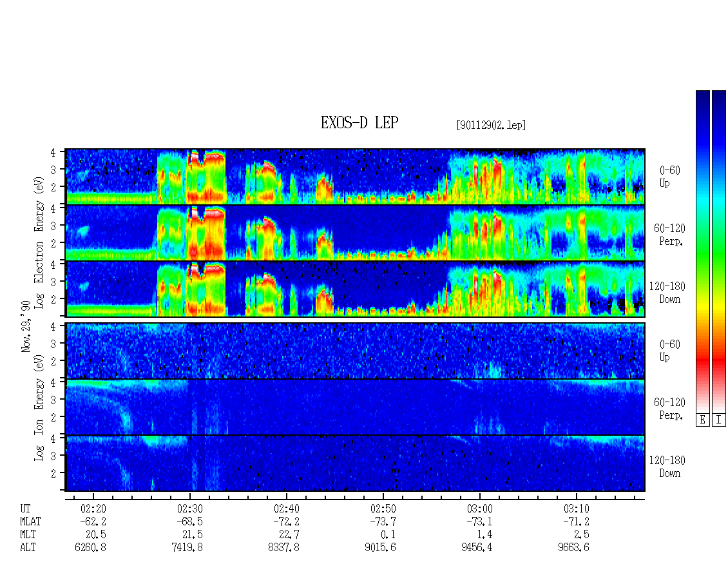The image size is (728, 564).
Task: Click the MLAT value -68.5
Action: pos(189,521)
